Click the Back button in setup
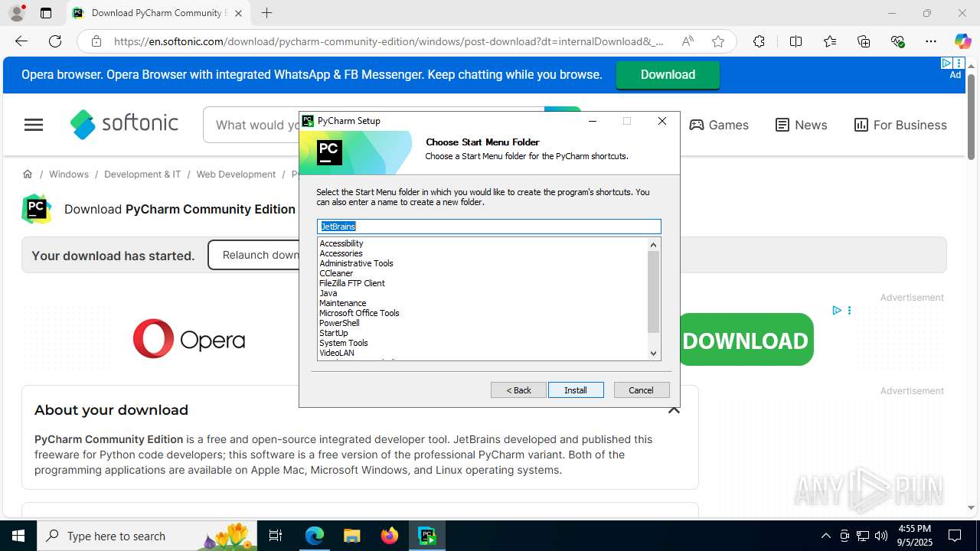Image resolution: width=980 pixels, height=551 pixels. tap(518, 390)
